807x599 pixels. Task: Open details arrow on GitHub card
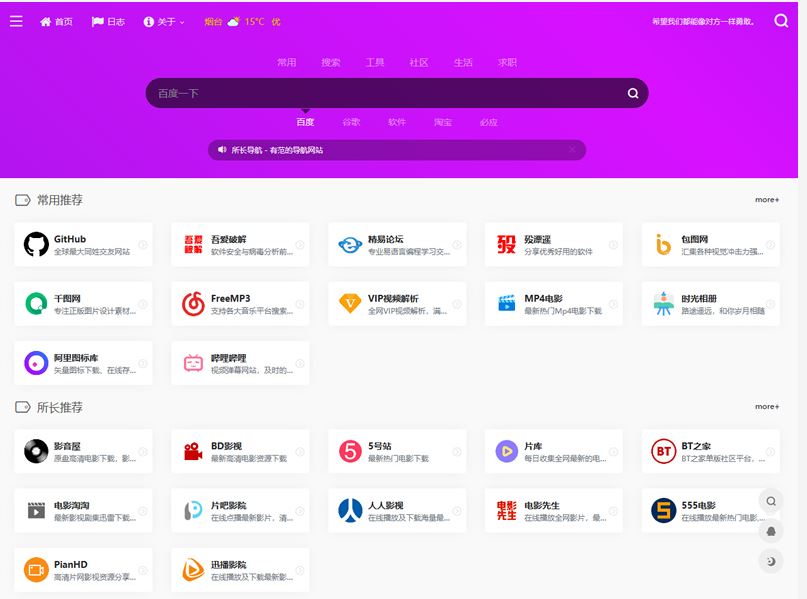pyautogui.click(x=143, y=245)
